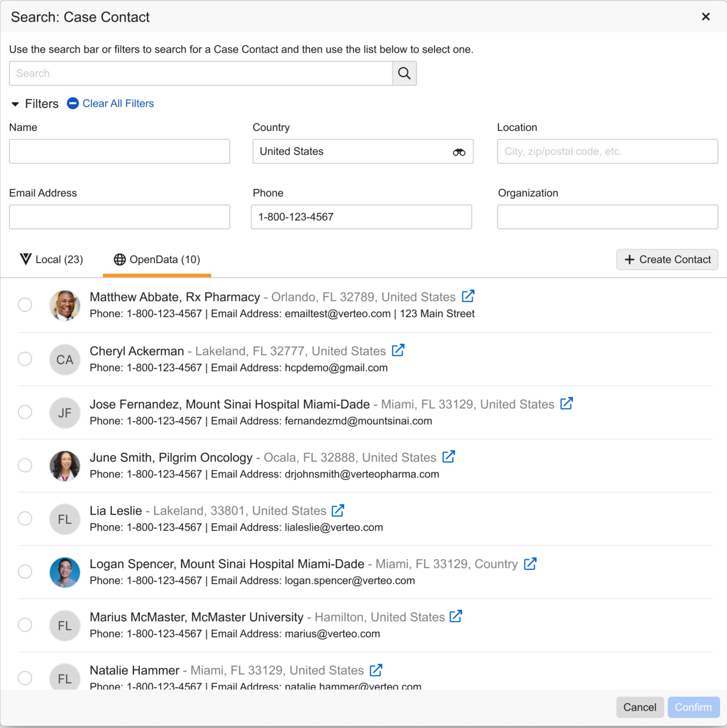Image resolution: width=727 pixels, height=728 pixels.
Task: Open Logan Spencer's external link icon
Action: [530, 564]
